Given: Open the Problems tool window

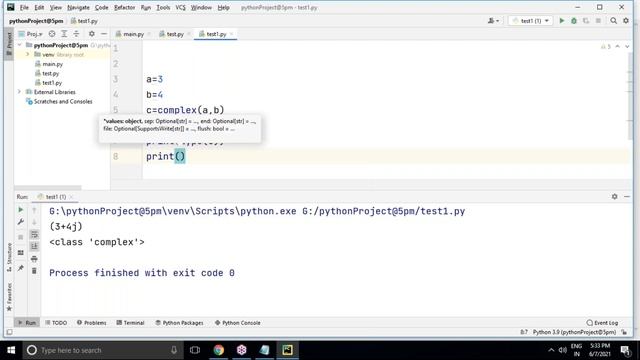Looking at the screenshot, I should coord(91,323).
